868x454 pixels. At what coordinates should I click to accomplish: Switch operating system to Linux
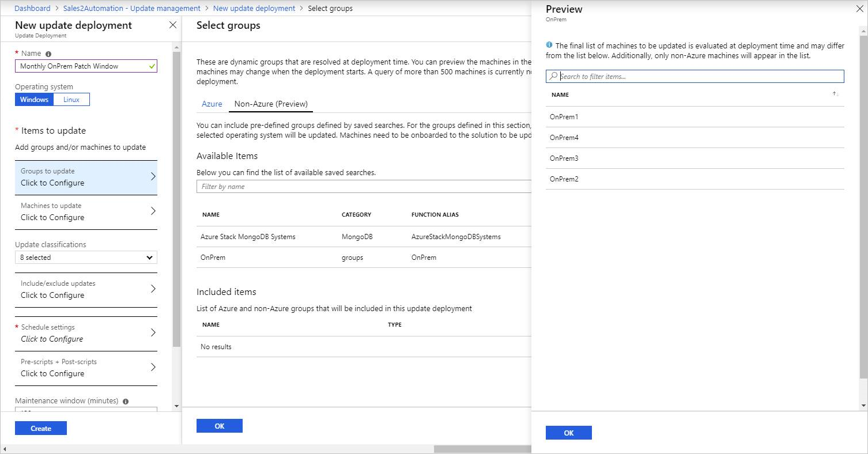click(x=71, y=100)
